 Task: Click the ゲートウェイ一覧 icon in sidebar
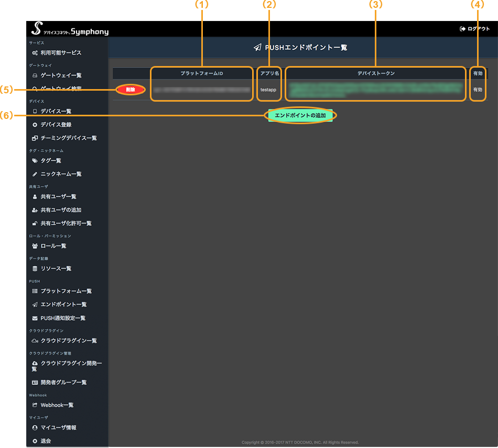pos(35,75)
